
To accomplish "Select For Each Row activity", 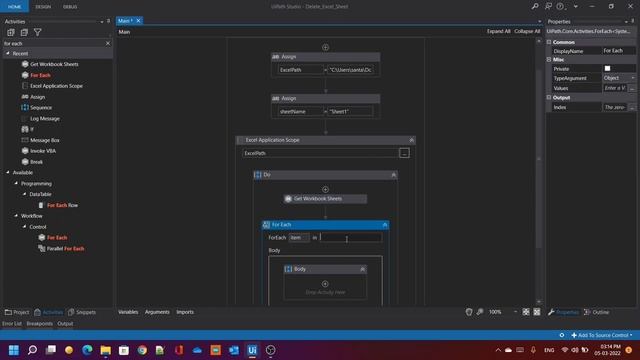I will coord(62,205).
